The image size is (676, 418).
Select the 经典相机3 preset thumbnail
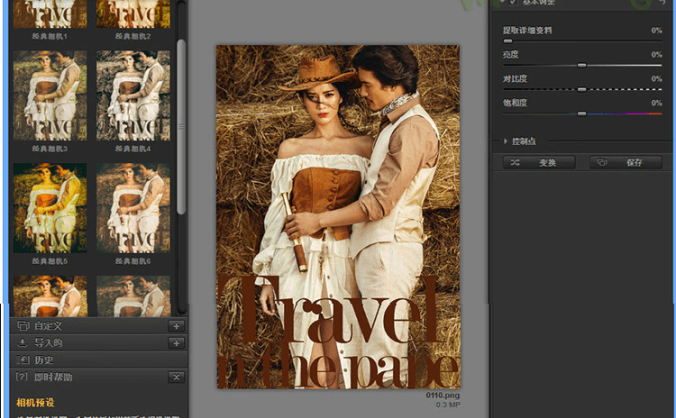49,96
